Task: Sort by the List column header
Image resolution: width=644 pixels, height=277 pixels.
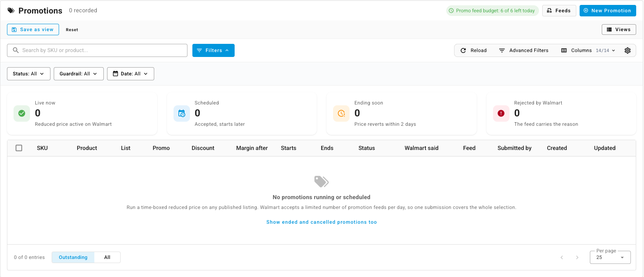Action: coord(126,148)
